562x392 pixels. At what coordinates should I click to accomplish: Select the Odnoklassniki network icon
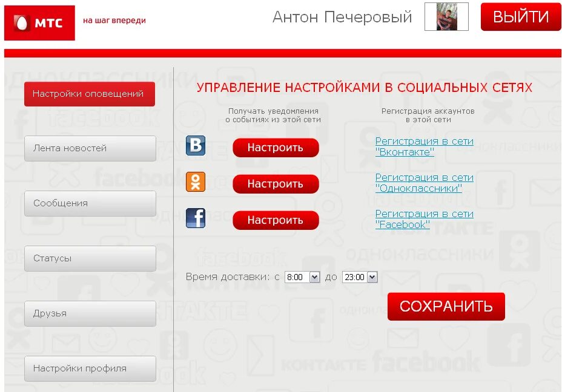click(195, 181)
